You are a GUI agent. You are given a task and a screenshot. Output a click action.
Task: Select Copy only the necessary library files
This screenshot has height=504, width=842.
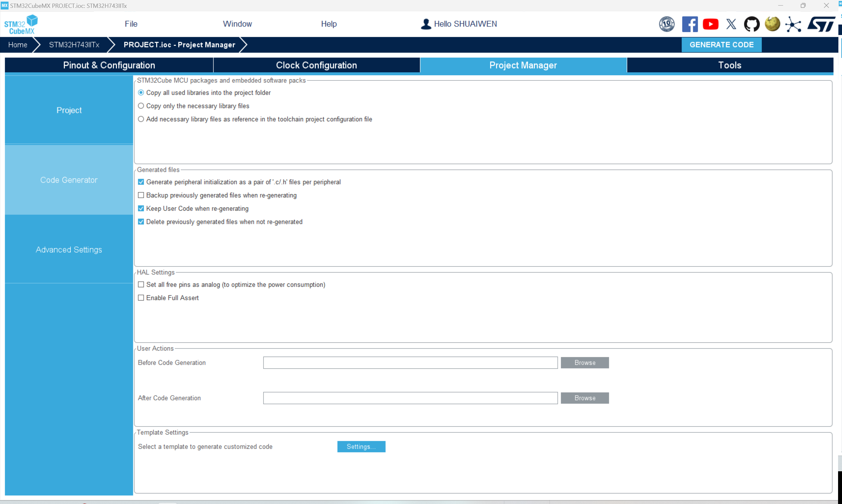141,106
